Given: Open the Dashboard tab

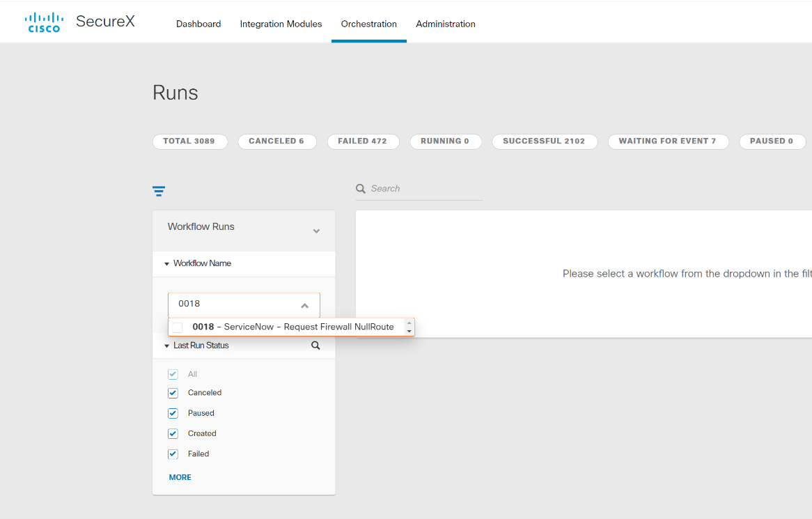Looking at the screenshot, I should [198, 24].
